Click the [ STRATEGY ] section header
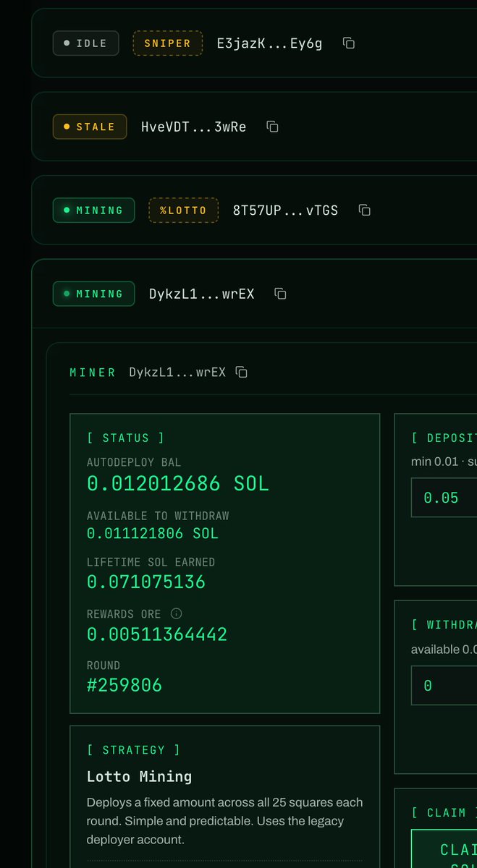This screenshot has height=868, width=477. 134,750
